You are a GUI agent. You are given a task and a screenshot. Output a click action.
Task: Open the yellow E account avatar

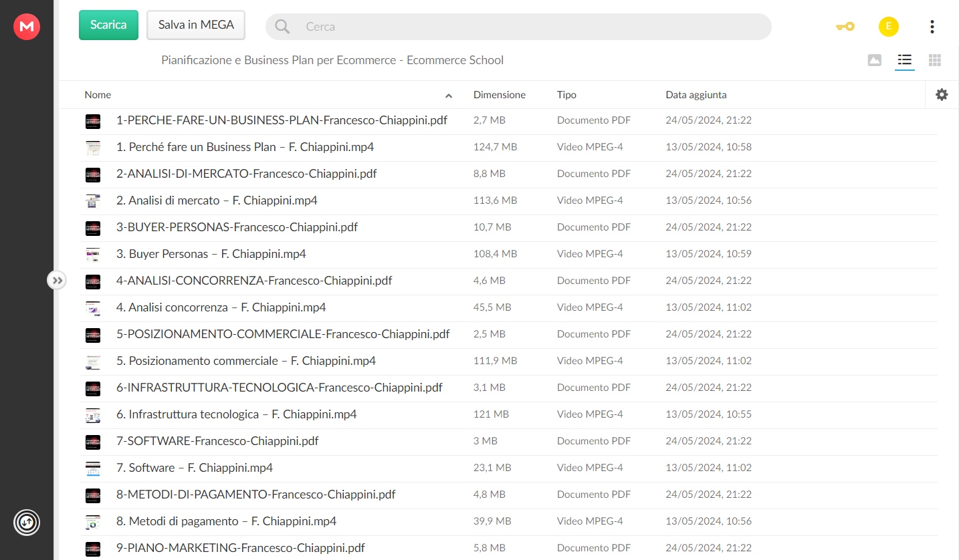pos(889,27)
